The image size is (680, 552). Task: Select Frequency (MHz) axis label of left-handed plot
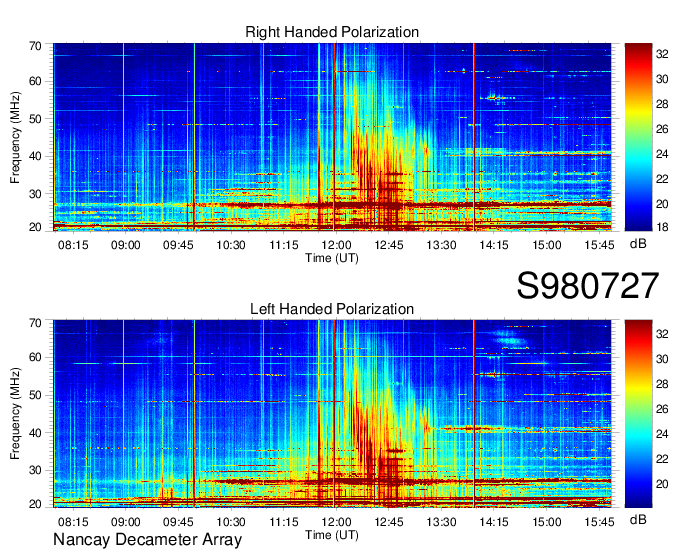[15, 414]
